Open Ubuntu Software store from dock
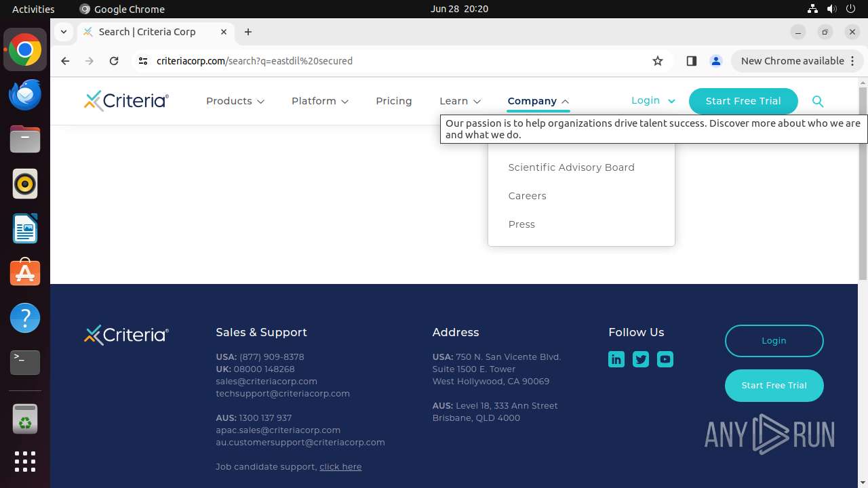This screenshot has width=868, height=488. tap(25, 273)
